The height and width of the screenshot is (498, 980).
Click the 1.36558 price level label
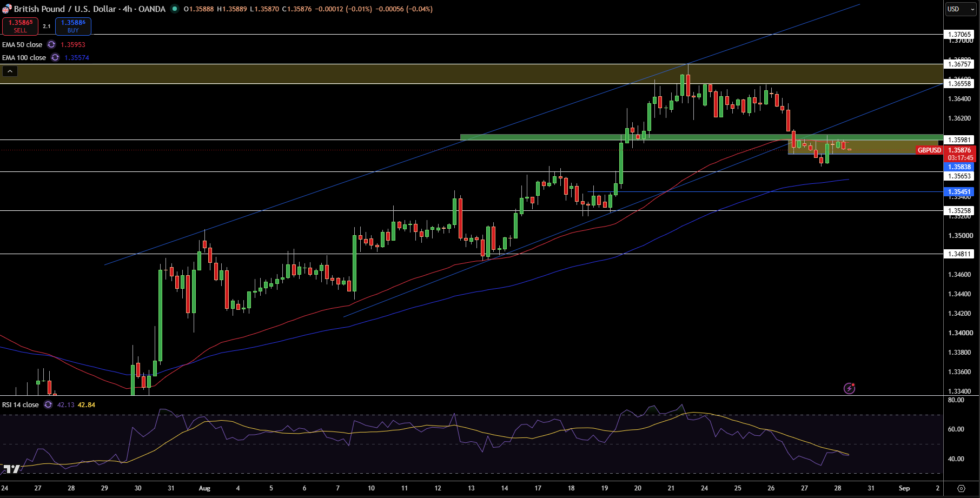[960, 84]
